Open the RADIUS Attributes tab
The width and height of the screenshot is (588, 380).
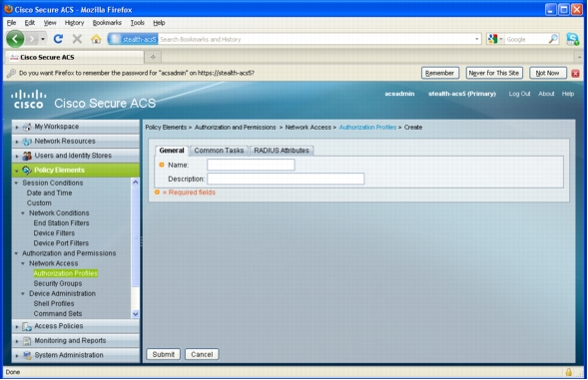(x=282, y=151)
